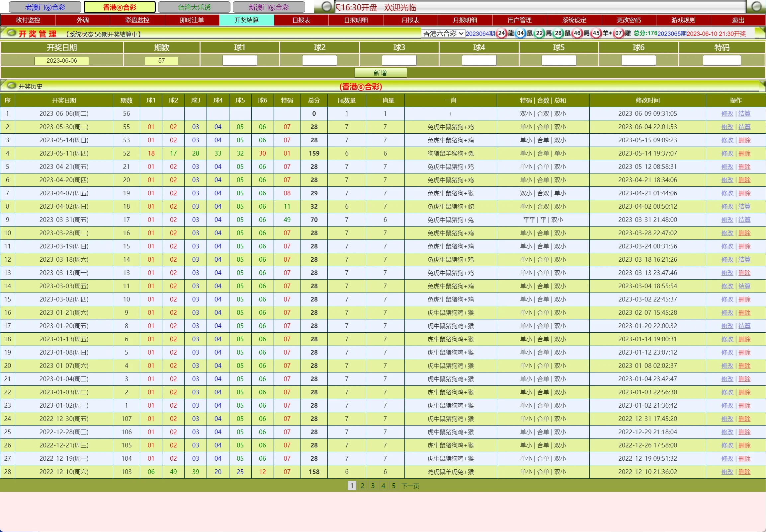The height and width of the screenshot is (532, 766).
Task: Open the 即时注单 menu item
Action: pos(192,20)
